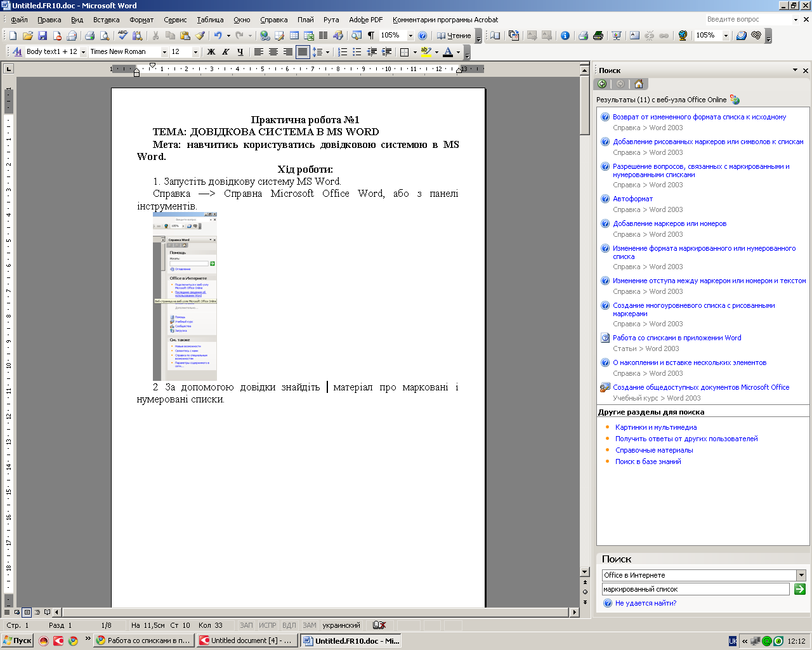Open undo history dropdown arrow
This screenshot has width=812, height=650.
pyautogui.click(x=228, y=36)
